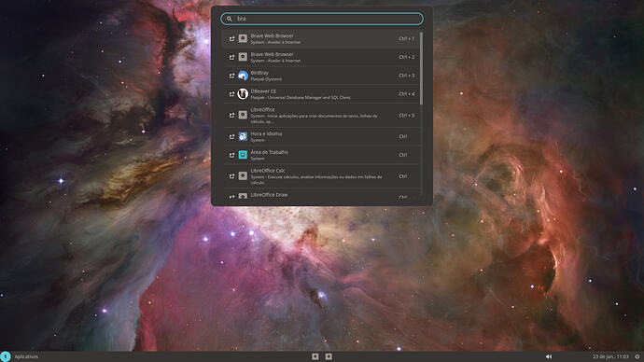This screenshot has height=362, width=644.
Task: Click the launch arrow beside Área de Trabalho
Action: click(231, 155)
